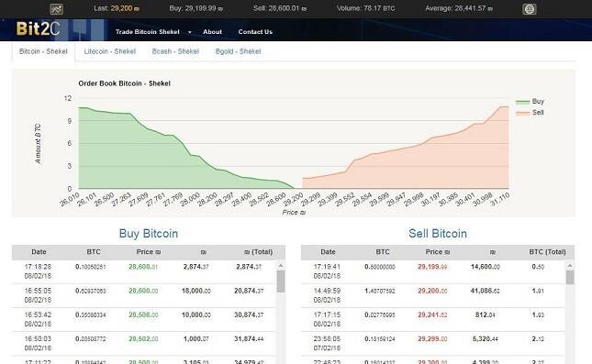Viewport: 592px width, 364px height.
Task: Click sell order date 23:56:05
Action: (x=327, y=339)
